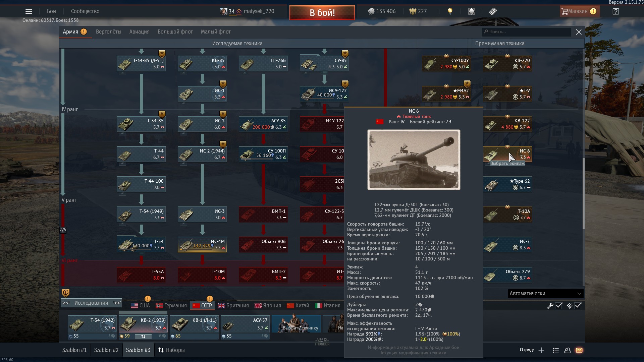Click the left chevron beside Исследования
644x362 pixels.
[x=66, y=303]
